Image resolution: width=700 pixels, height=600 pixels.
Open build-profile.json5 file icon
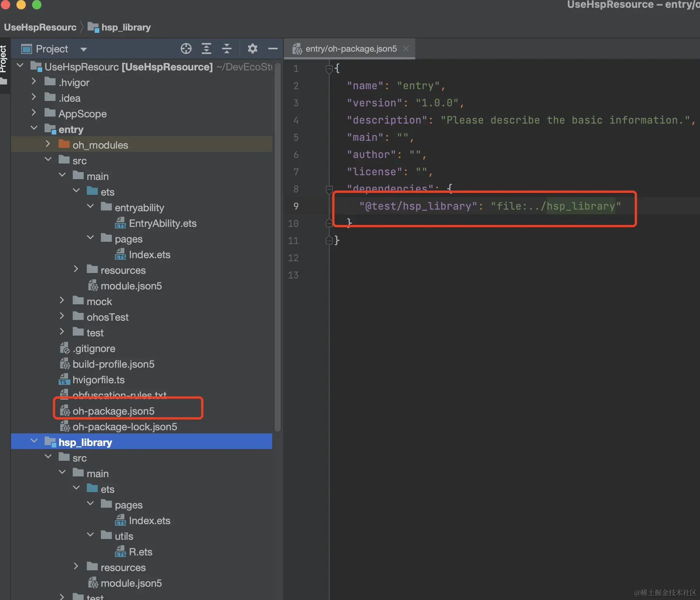click(65, 364)
